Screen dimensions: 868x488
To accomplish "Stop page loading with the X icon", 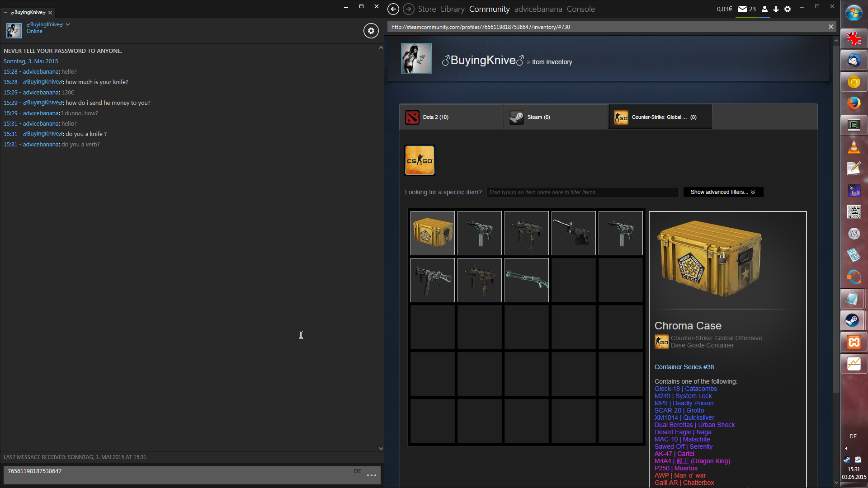I will point(830,27).
